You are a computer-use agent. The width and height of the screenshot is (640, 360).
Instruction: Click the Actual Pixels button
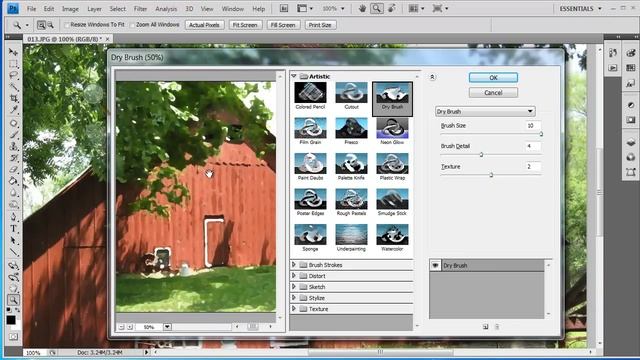(204, 25)
